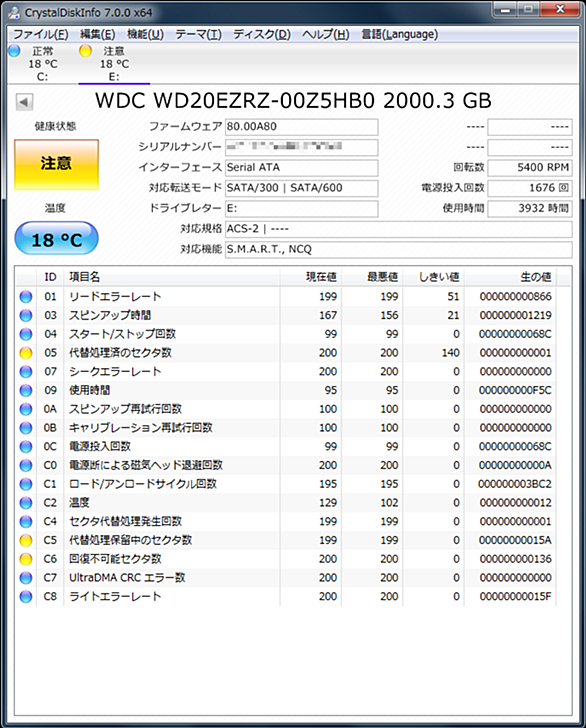Click blue status icon of row 07 シークエラーレート
Image resolution: width=586 pixels, height=728 pixels.
point(26,371)
